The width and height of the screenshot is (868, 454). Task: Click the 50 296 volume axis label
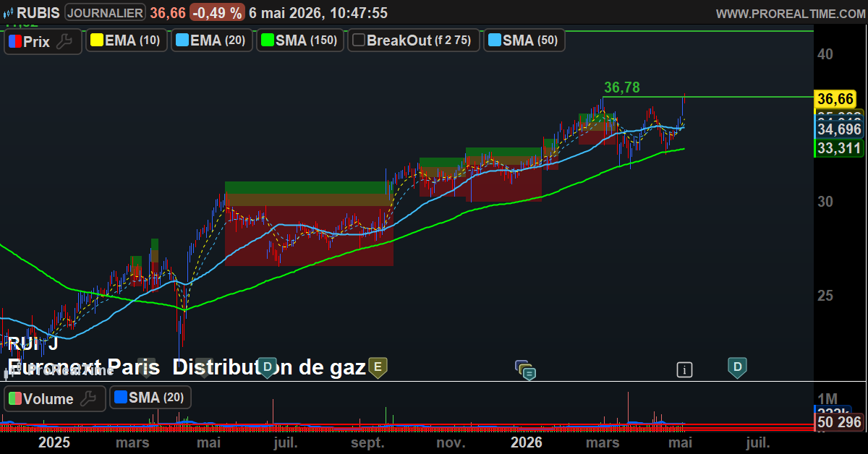coord(839,422)
